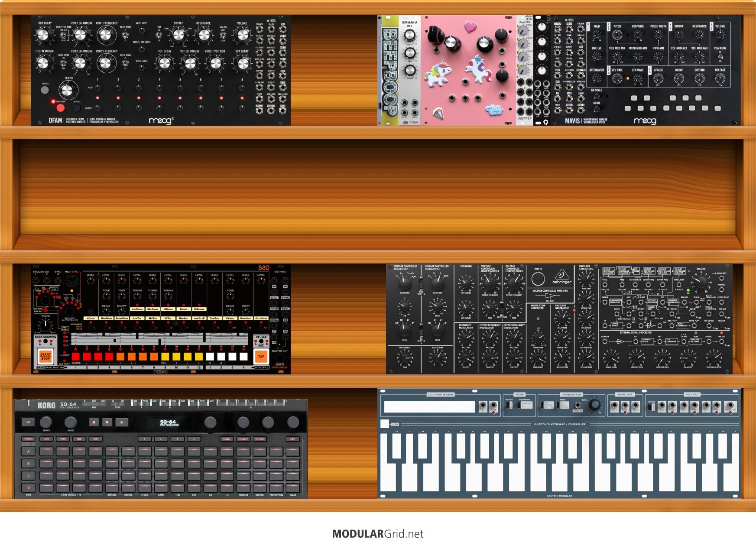
Task: Click the orange 880 model number
Action: [x=263, y=268]
